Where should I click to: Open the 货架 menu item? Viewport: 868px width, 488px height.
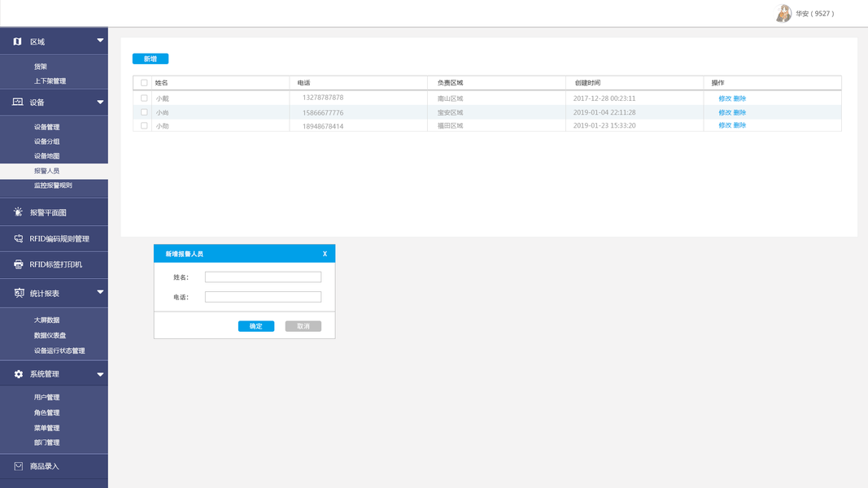pos(41,67)
